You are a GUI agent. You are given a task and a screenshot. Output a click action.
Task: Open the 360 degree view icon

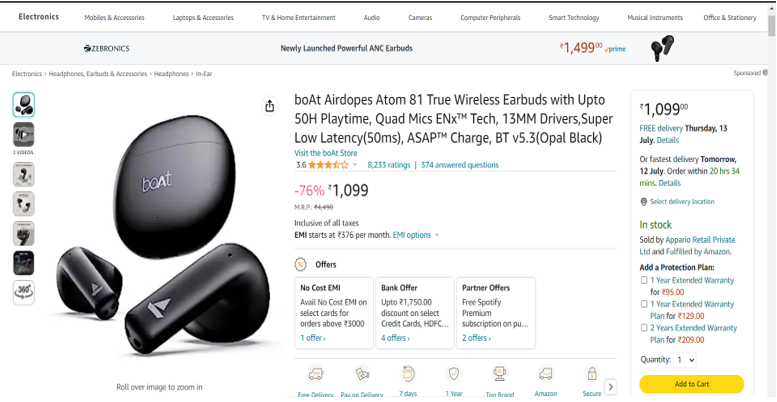click(24, 292)
